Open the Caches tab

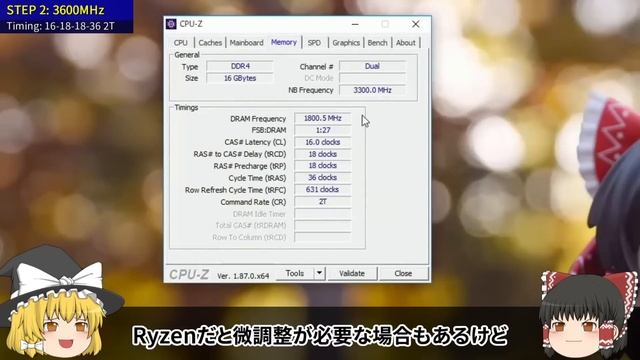coord(210,42)
